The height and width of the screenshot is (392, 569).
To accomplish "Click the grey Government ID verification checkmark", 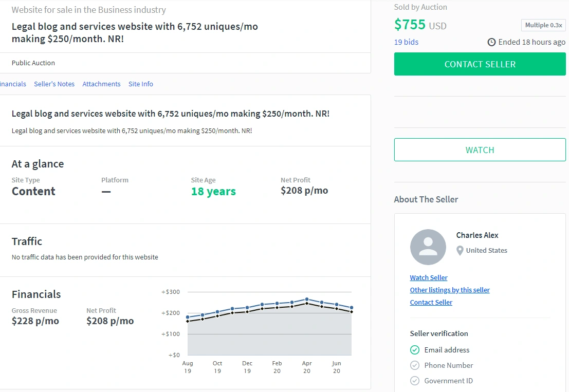I will (415, 381).
